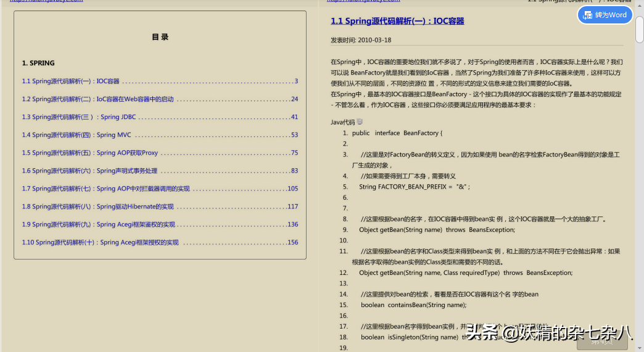Click the article title 1.1 Spring源代码解析(一)：IOC容器
The height and width of the screenshot is (352, 644).
[397, 21]
